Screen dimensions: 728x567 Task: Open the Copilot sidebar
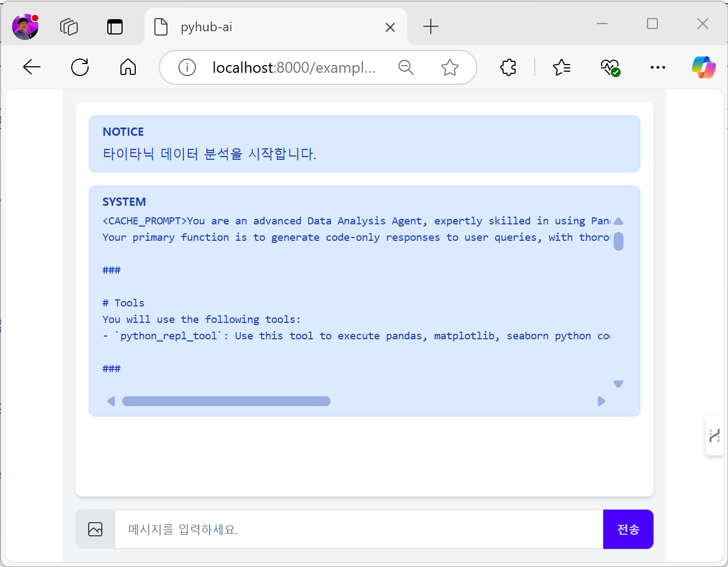coord(704,67)
